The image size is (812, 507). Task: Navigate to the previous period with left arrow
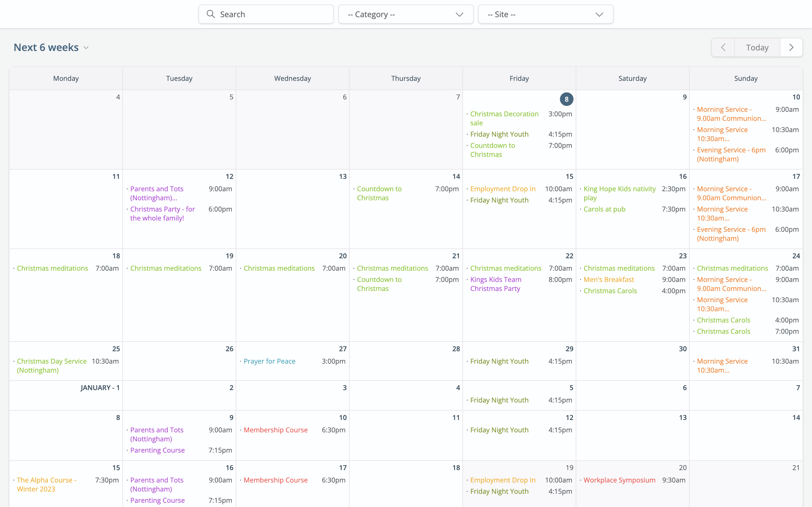tap(723, 47)
